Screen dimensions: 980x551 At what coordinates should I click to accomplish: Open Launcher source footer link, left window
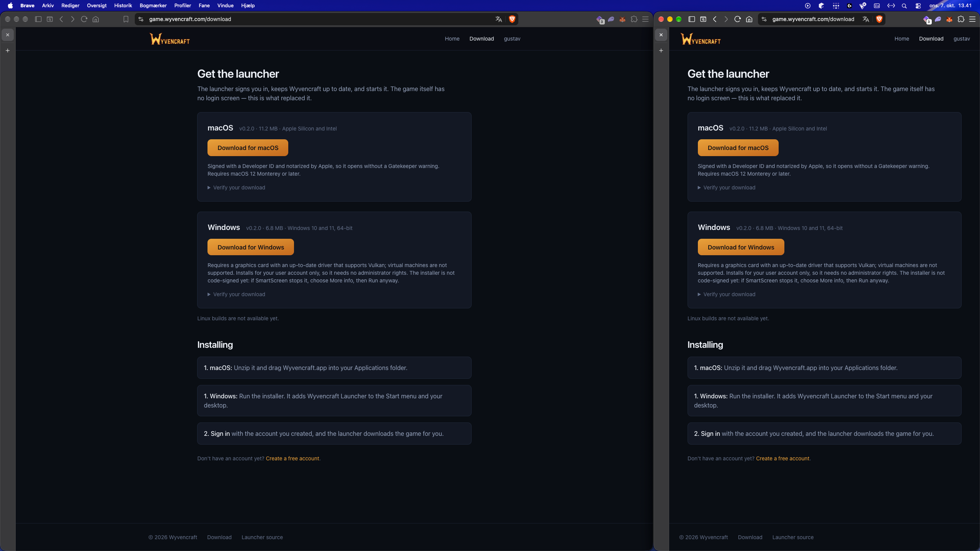(262, 537)
